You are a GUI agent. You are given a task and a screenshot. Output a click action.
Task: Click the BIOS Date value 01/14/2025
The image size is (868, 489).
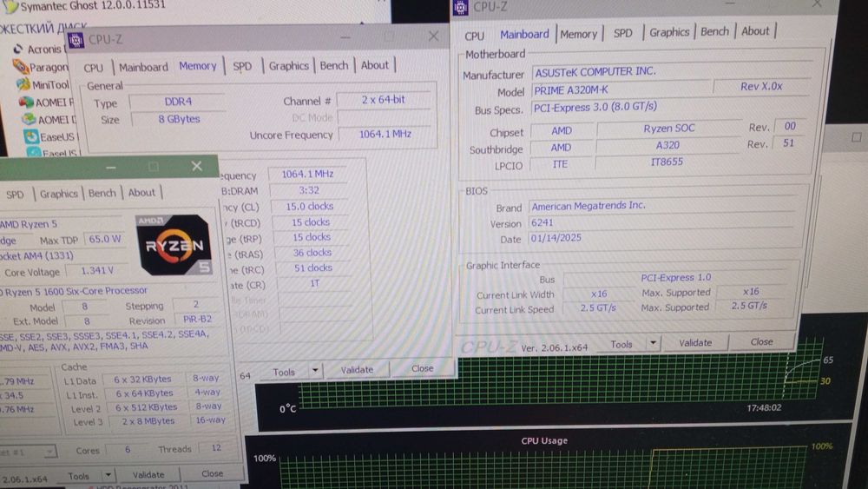665,238
